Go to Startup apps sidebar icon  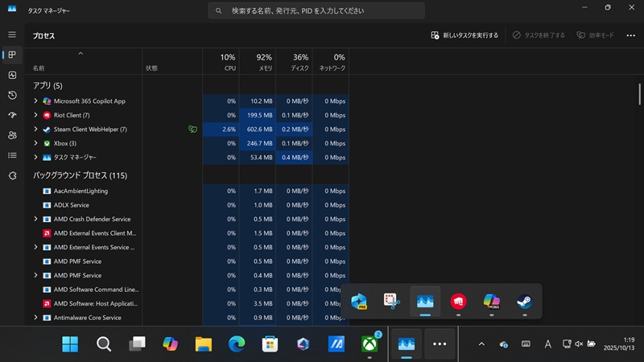click(x=12, y=115)
